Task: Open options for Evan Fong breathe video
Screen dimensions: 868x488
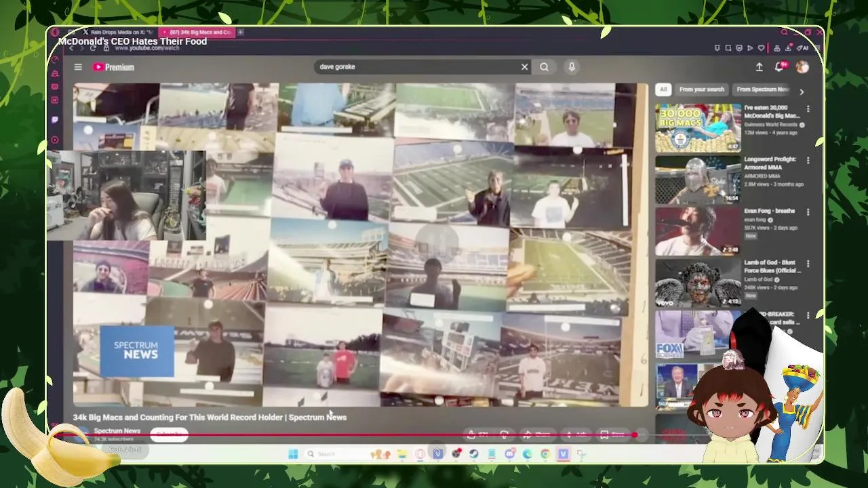Action: click(x=808, y=211)
